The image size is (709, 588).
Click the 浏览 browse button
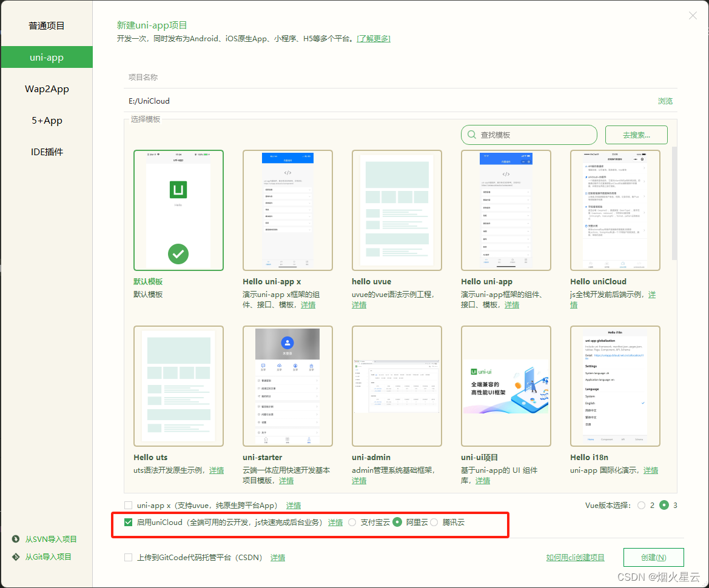tap(665, 101)
